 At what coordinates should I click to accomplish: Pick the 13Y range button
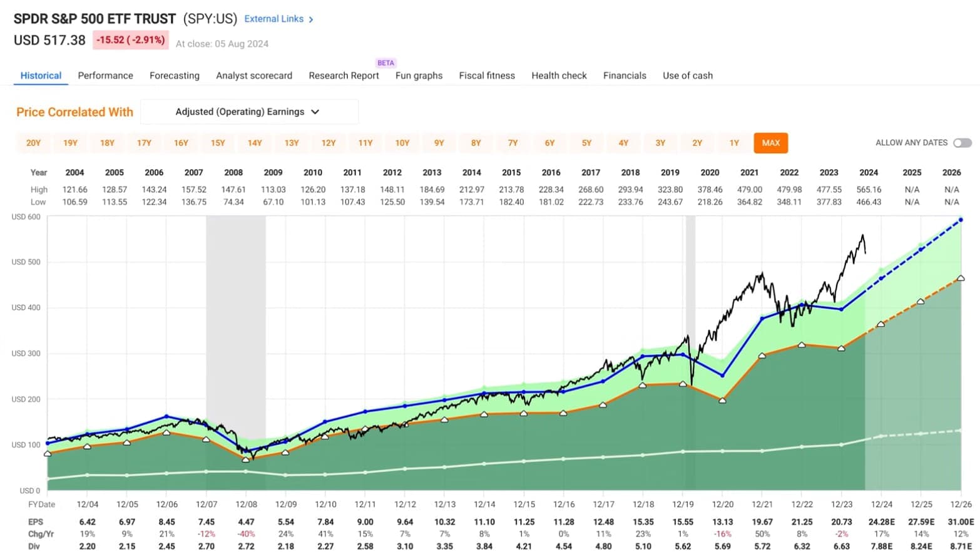292,143
